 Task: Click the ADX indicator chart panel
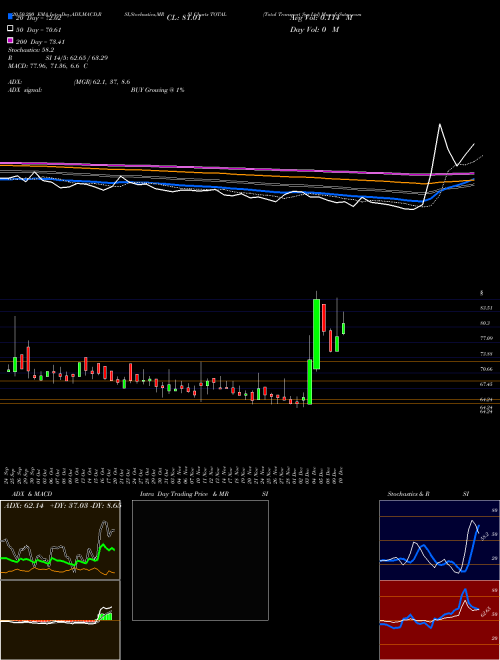pyautogui.click(x=60, y=540)
